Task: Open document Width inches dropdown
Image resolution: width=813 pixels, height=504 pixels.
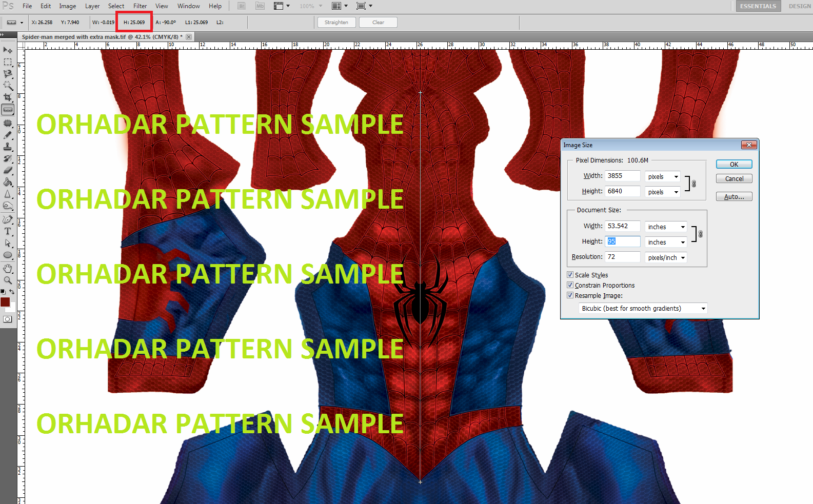Action: [666, 227]
